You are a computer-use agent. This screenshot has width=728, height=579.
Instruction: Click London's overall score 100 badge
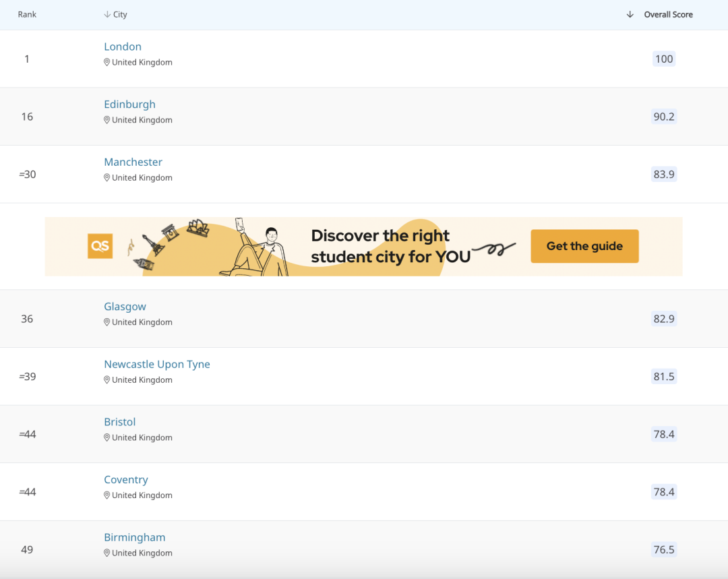pos(664,59)
